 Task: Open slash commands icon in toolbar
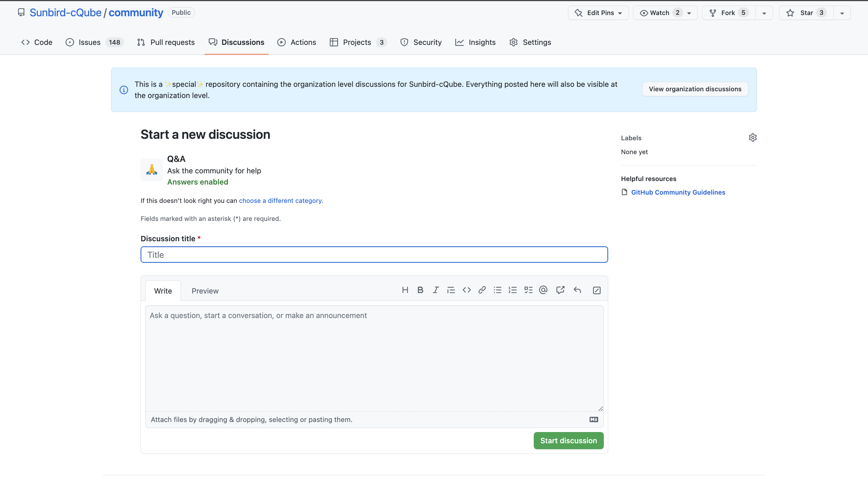[597, 291]
